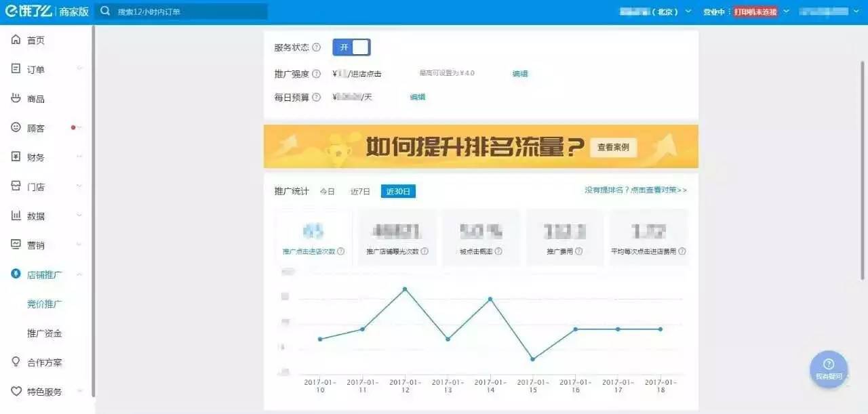Open 没有提排名?点击查看对策 link
This screenshot has width=868, height=414.
[x=636, y=190]
